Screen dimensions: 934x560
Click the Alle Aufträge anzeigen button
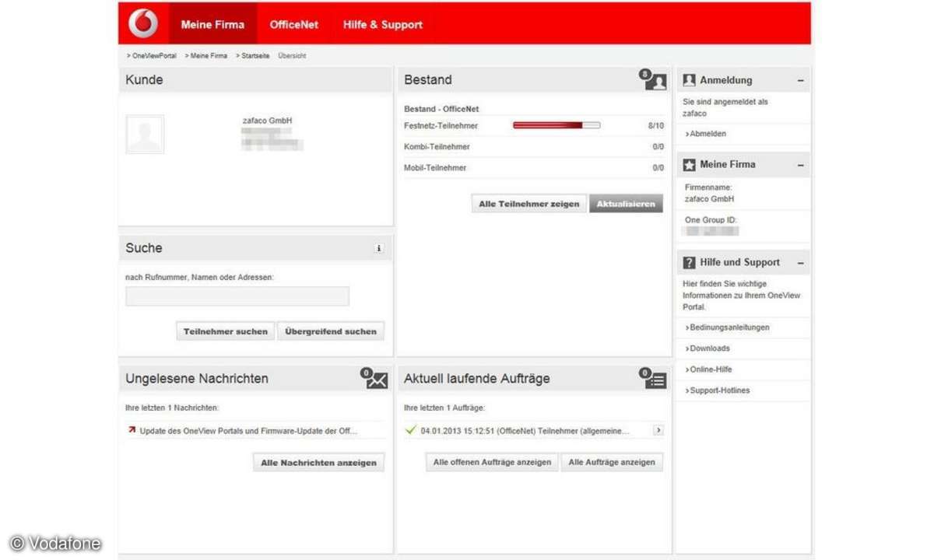612,462
